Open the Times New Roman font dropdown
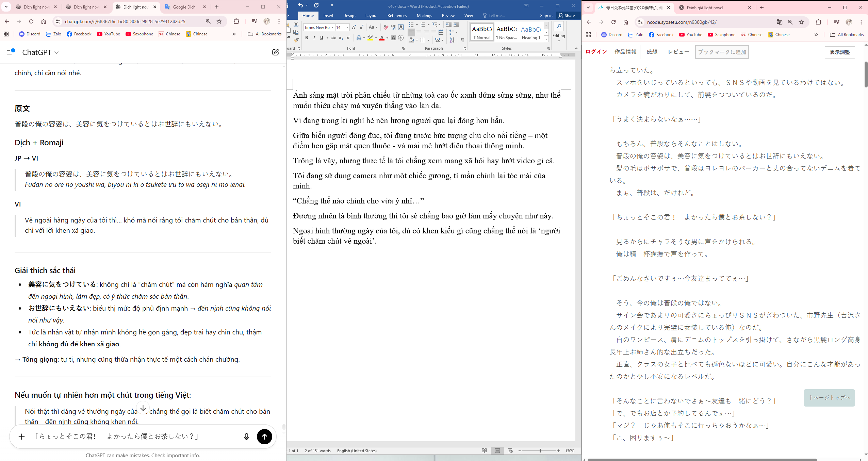868x461 pixels. pos(332,27)
